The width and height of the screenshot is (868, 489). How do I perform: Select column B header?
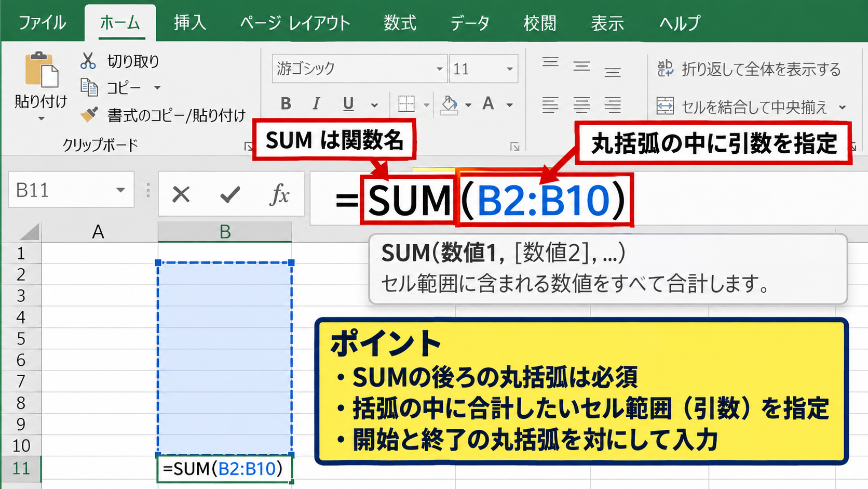click(225, 232)
